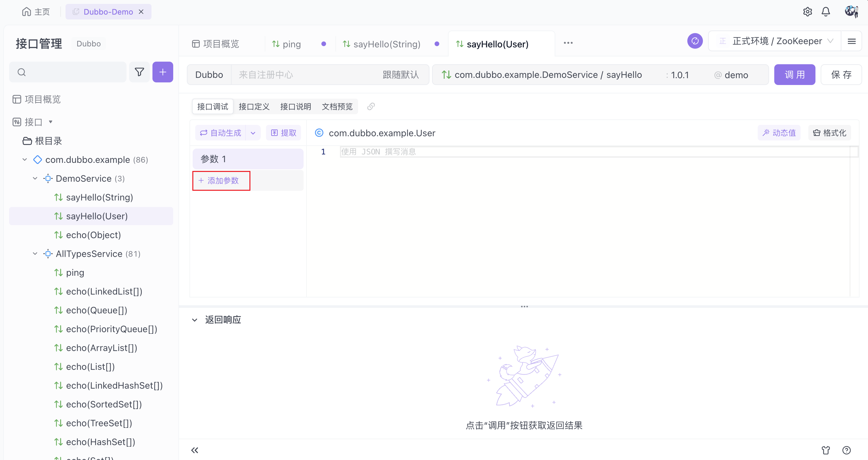The height and width of the screenshot is (460, 868).
Task: Switch to the sayHello(String) tab
Action: click(x=387, y=44)
